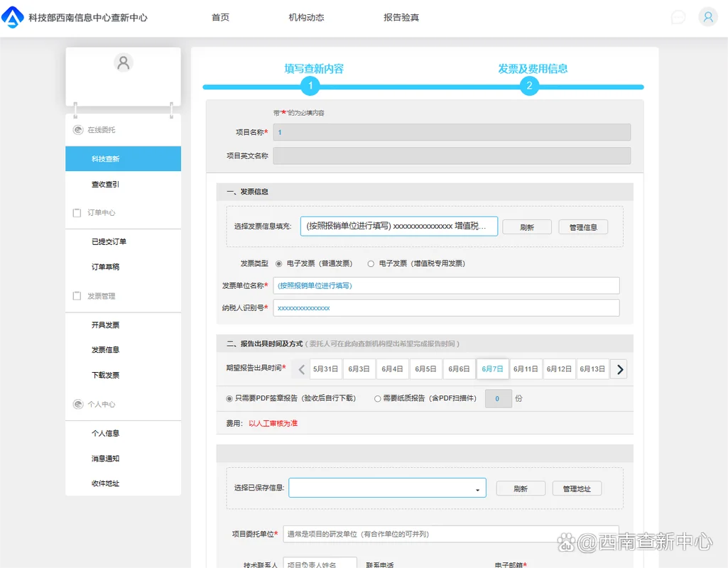
Task: Select 电子发票 (增值税专用发票) radio option
Action: (x=371, y=263)
